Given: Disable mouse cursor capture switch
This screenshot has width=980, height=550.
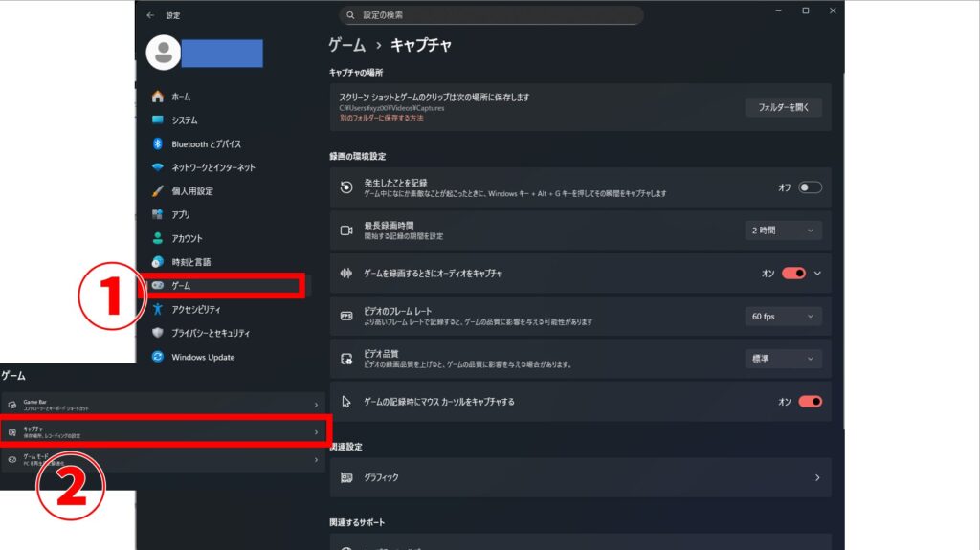Looking at the screenshot, I should click(x=810, y=401).
